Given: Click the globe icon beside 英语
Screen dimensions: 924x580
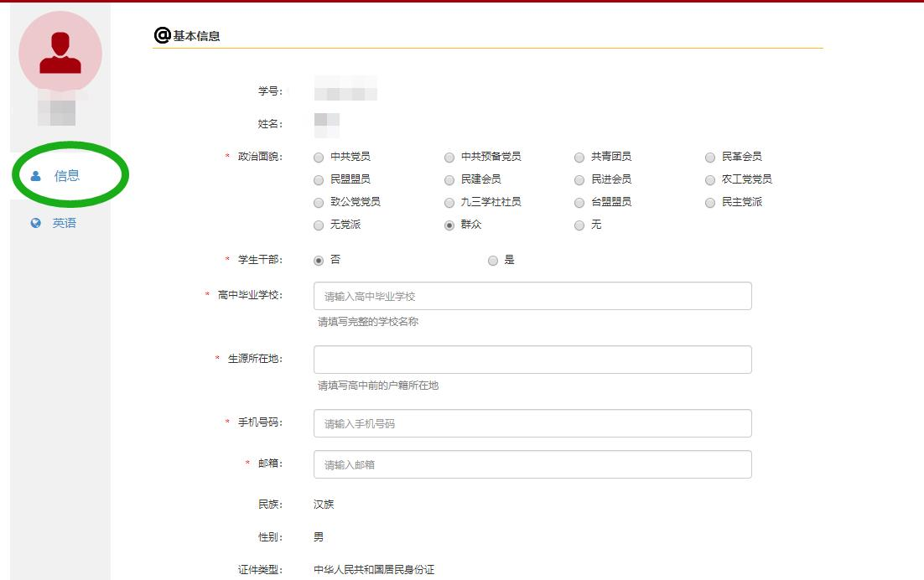Looking at the screenshot, I should [x=35, y=223].
